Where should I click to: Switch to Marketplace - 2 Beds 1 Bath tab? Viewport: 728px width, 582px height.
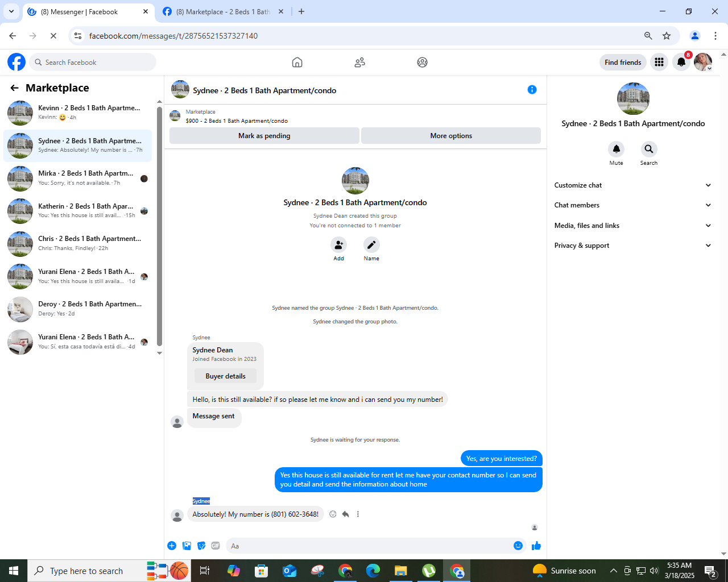[223, 11]
